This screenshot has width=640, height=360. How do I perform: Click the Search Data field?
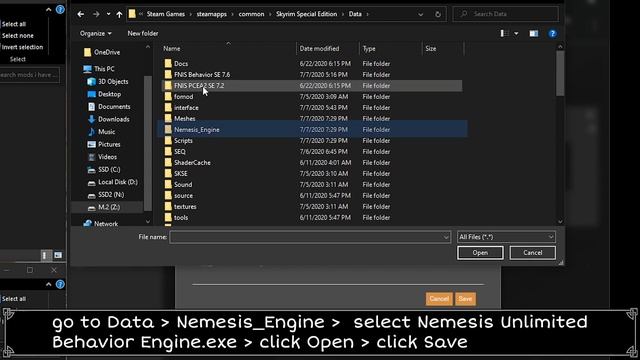coord(506,14)
